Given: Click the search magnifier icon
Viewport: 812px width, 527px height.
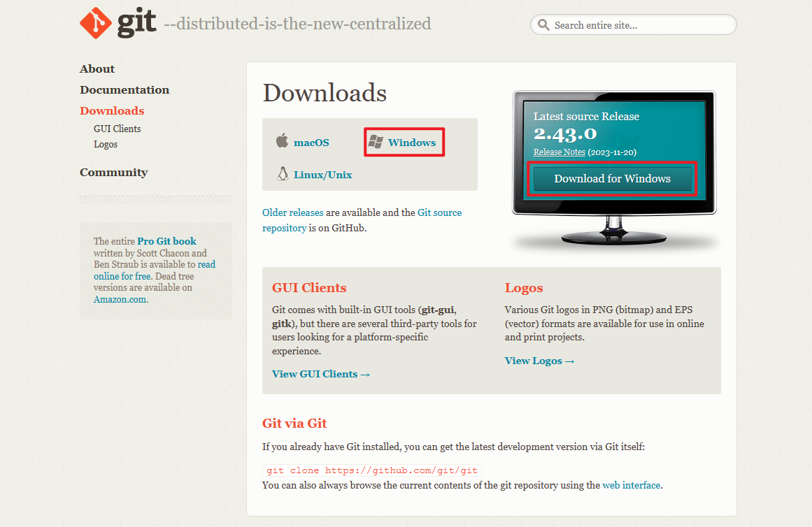Looking at the screenshot, I should click(543, 25).
